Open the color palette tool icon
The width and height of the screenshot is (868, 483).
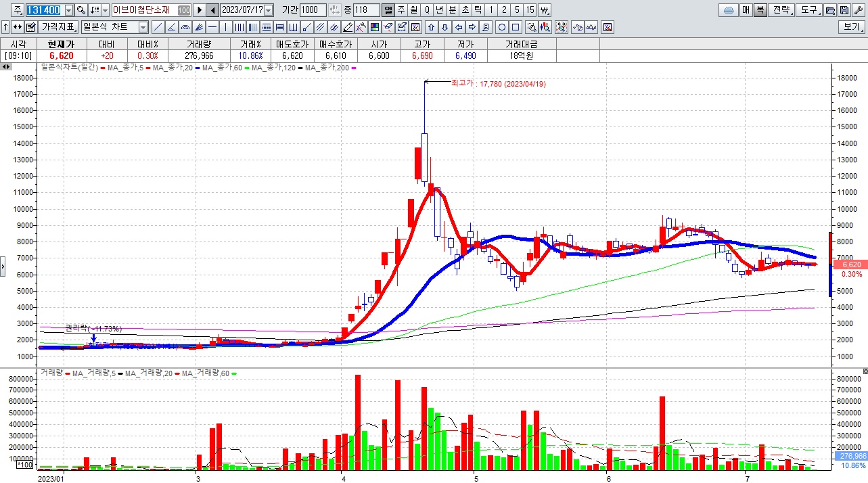[375, 27]
